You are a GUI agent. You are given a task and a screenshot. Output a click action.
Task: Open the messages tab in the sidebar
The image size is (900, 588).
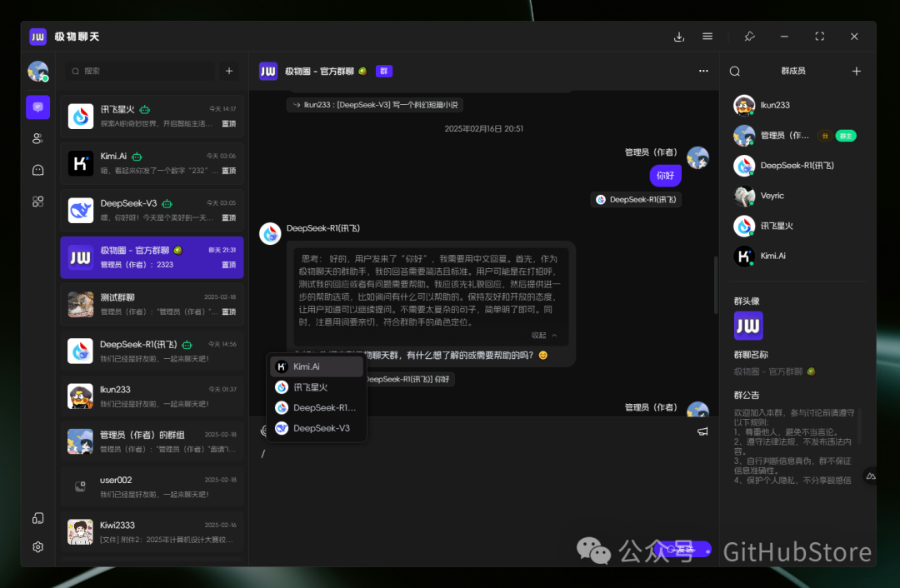coord(37,107)
